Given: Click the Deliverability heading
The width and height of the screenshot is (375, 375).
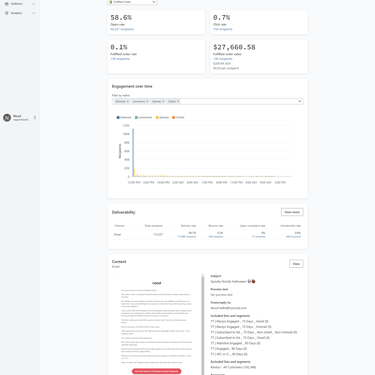Looking at the screenshot, I should [123, 212].
